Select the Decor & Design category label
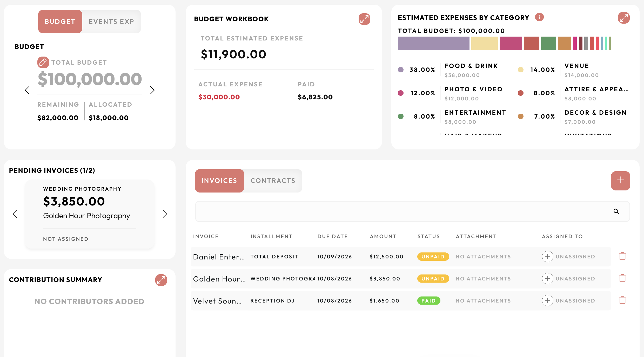The width and height of the screenshot is (644, 357). (x=595, y=113)
